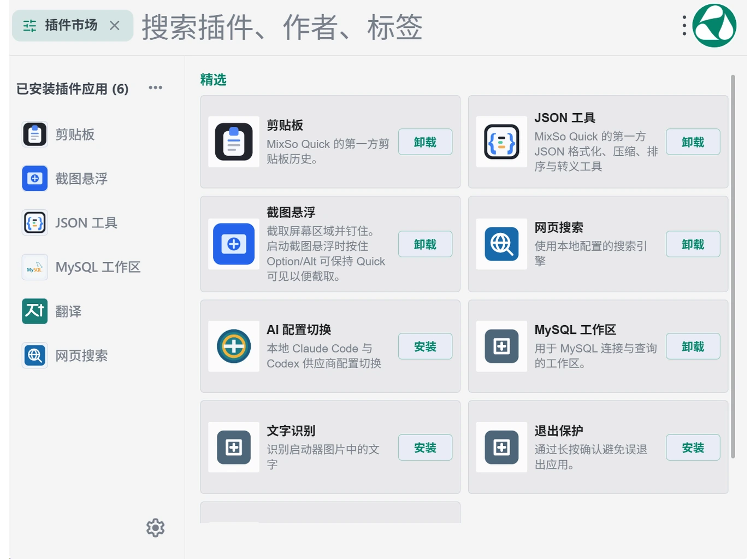Uninstall the MySQL 工作区 plugin

[x=693, y=346]
